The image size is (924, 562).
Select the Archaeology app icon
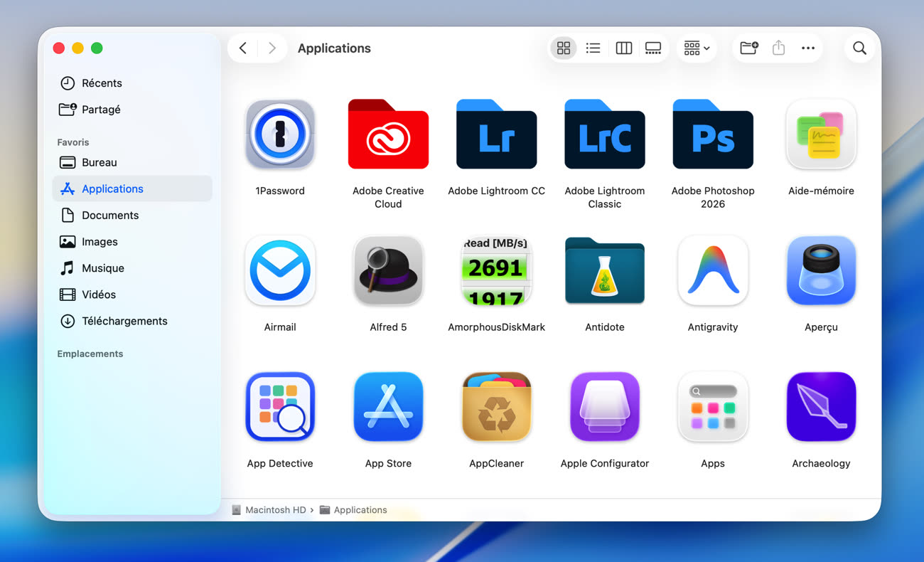click(x=821, y=407)
